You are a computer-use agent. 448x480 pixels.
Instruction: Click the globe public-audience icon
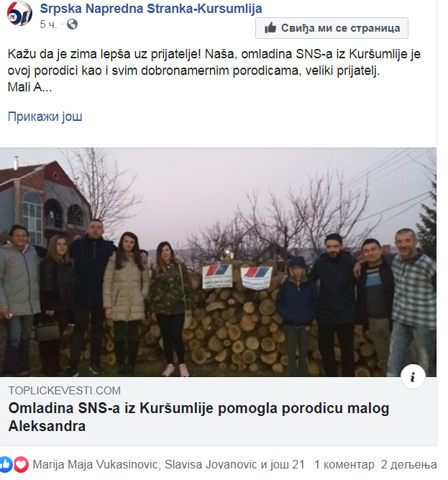coord(72,24)
